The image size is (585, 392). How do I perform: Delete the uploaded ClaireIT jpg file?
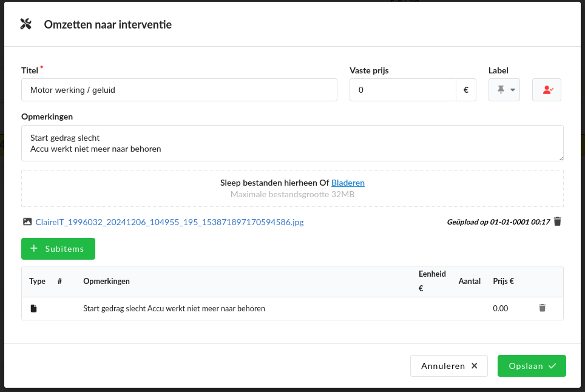tap(558, 222)
